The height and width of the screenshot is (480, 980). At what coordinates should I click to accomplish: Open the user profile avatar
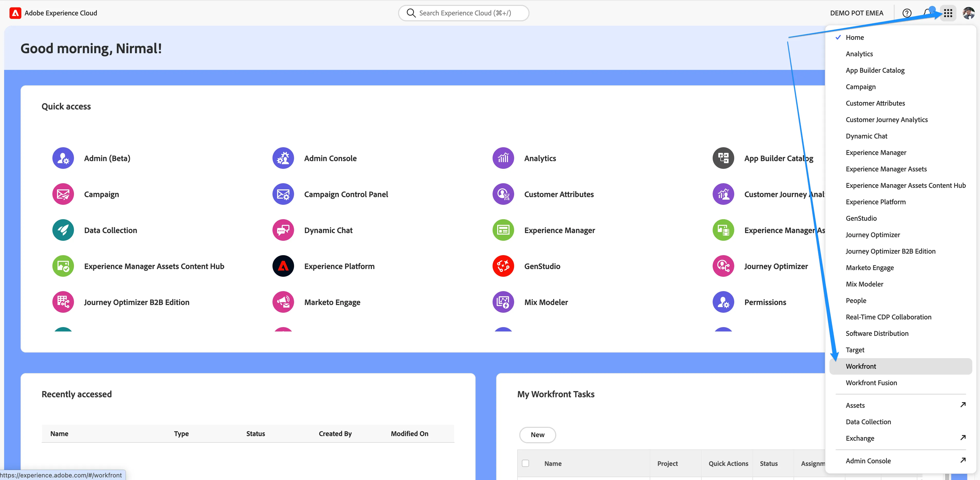pos(968,13)
